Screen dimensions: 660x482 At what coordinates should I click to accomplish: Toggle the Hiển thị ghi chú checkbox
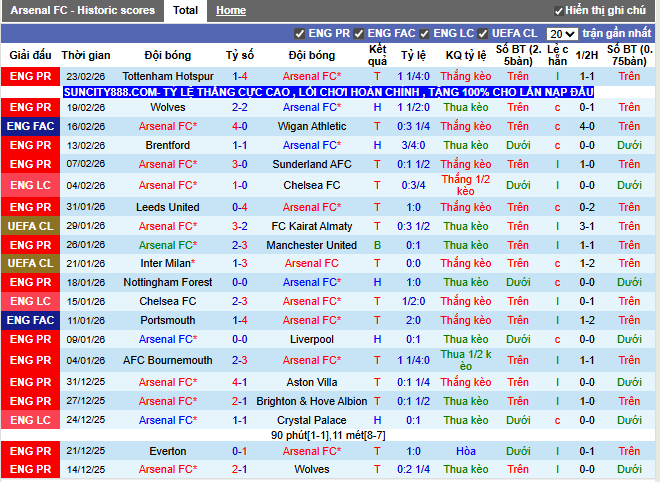coord(558,11)
